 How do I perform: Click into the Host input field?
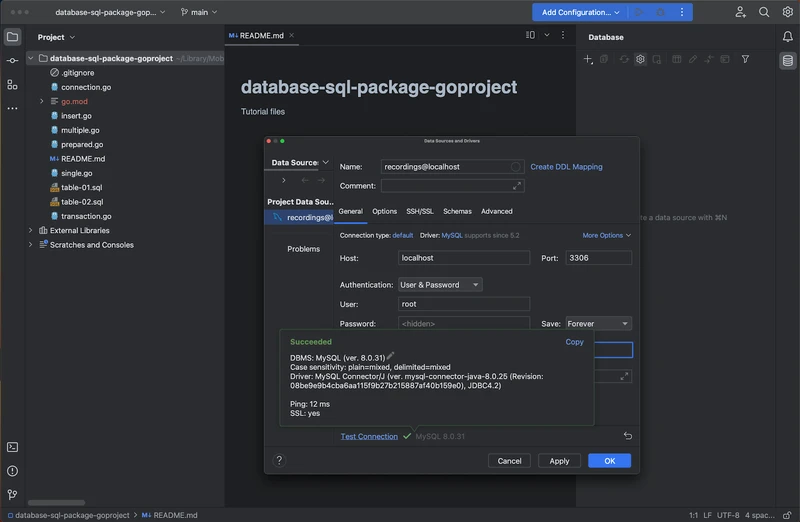click(x=463, y=258)
